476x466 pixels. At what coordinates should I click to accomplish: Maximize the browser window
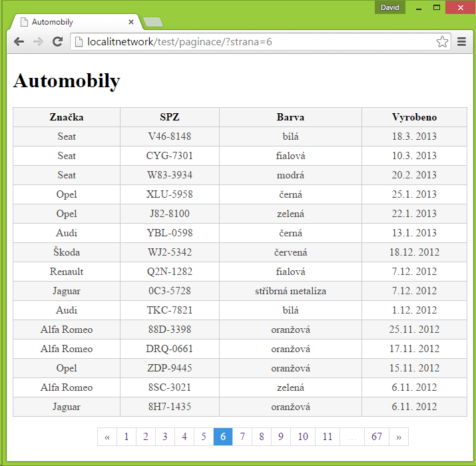437,7
